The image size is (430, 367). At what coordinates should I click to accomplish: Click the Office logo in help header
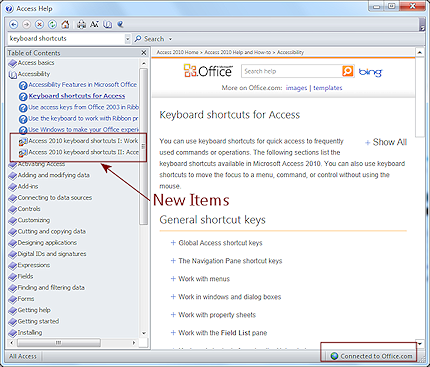(208, 71)
